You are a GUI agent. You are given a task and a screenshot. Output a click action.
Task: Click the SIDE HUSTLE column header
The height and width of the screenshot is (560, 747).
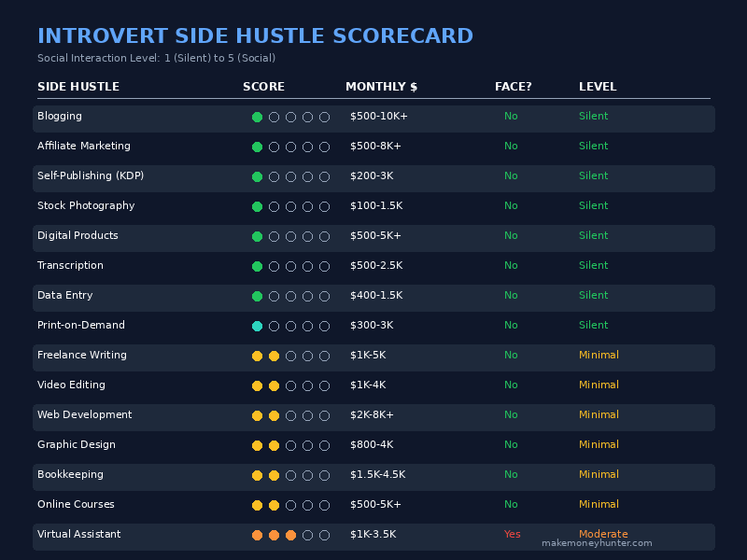tap(78, 87)
